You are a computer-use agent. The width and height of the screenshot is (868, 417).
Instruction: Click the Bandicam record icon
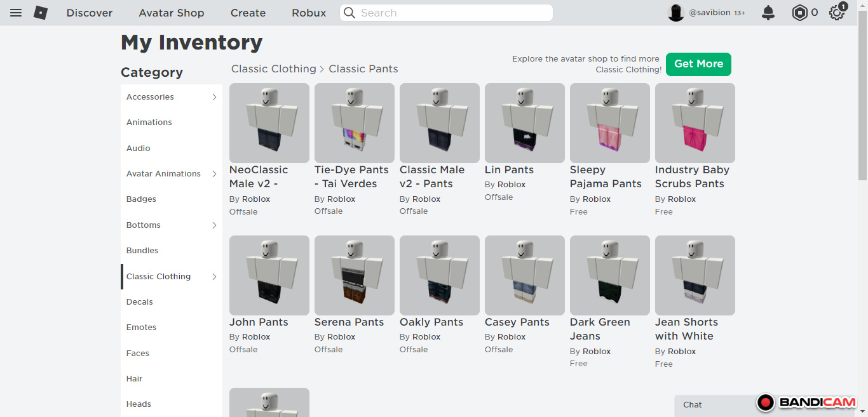[x=766, y=402]
